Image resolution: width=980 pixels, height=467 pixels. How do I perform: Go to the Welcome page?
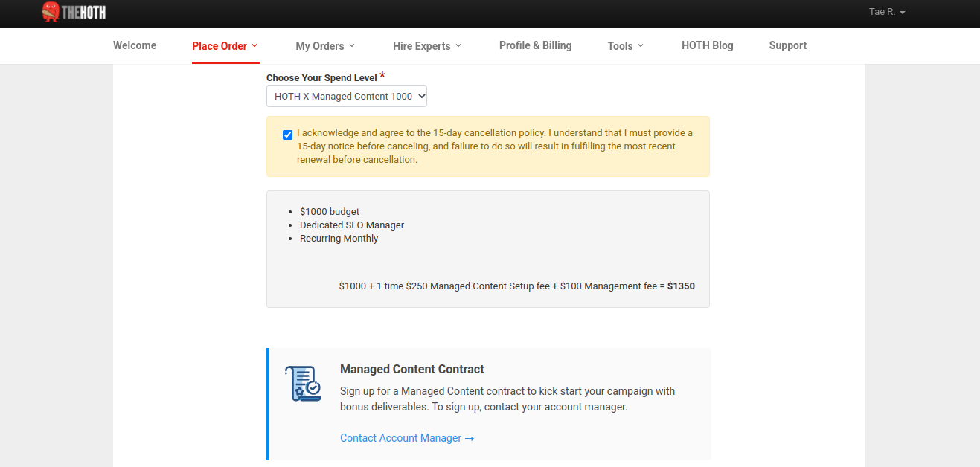[135, 45]
